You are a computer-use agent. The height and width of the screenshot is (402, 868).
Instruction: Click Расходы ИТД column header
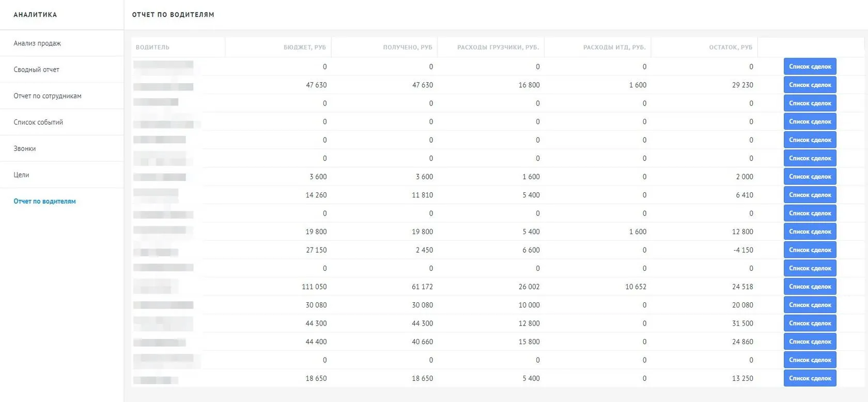click(614, 48)
